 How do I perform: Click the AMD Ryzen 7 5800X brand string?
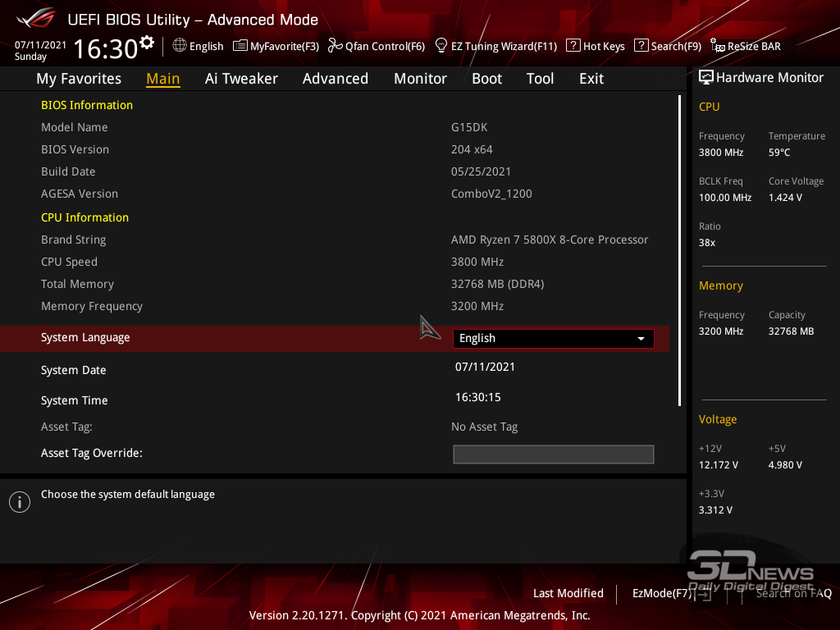coord(549,240)
